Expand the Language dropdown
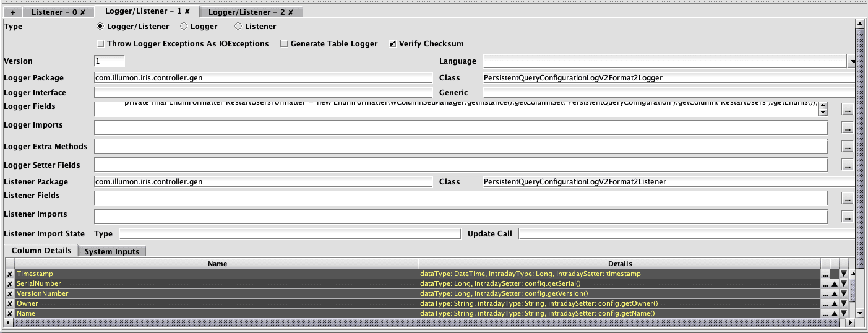 (851, 61)
